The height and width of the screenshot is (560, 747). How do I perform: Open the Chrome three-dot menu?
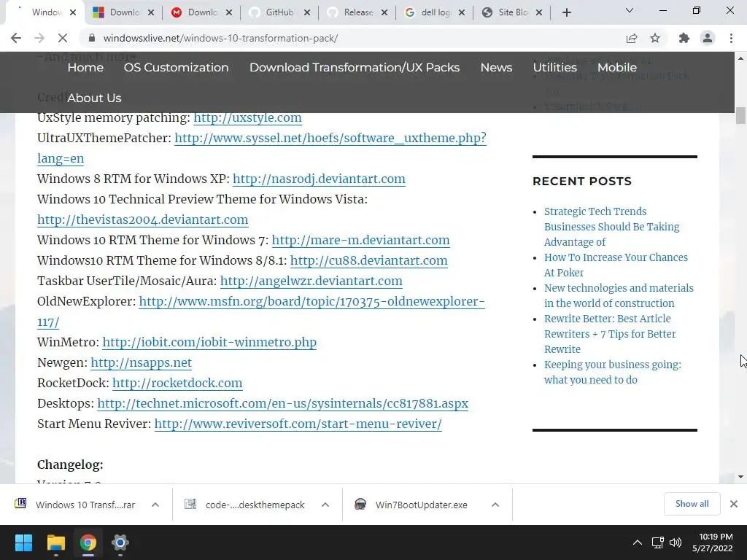point(731,38)
